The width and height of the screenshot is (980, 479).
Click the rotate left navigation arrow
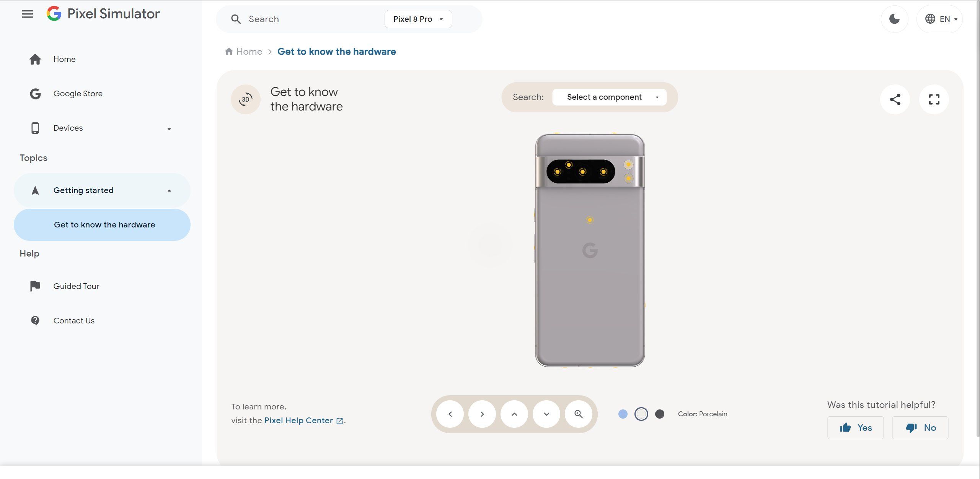click(450, 414)
